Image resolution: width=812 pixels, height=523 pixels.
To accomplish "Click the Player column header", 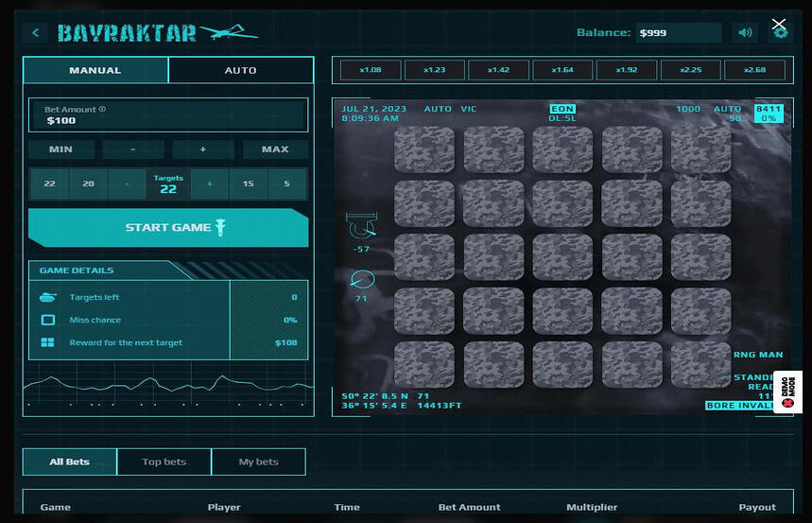I will pyautogui.click(x=224, y=507).
